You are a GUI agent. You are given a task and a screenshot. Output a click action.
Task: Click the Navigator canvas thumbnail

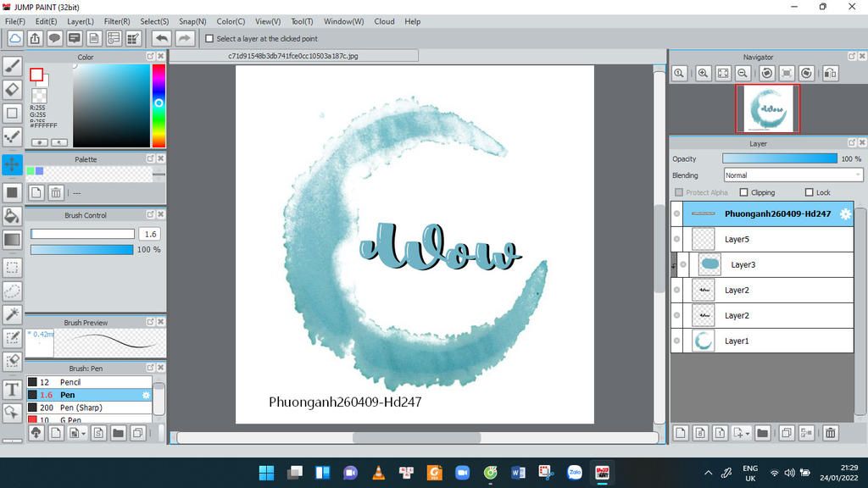[767, 109]
